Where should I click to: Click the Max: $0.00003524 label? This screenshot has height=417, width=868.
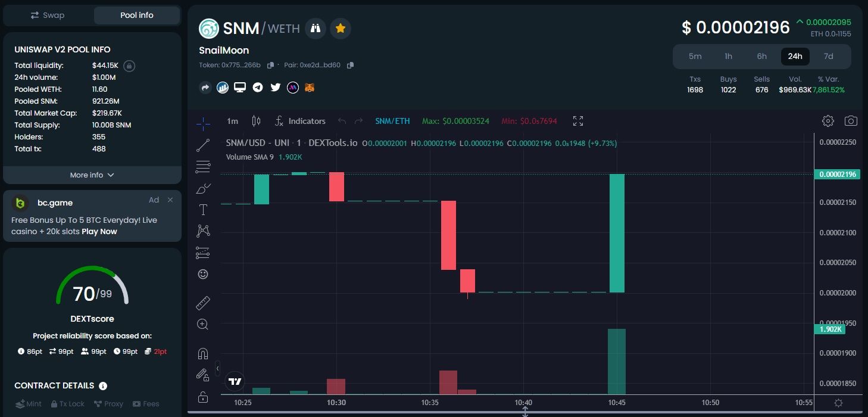[455, 121]
